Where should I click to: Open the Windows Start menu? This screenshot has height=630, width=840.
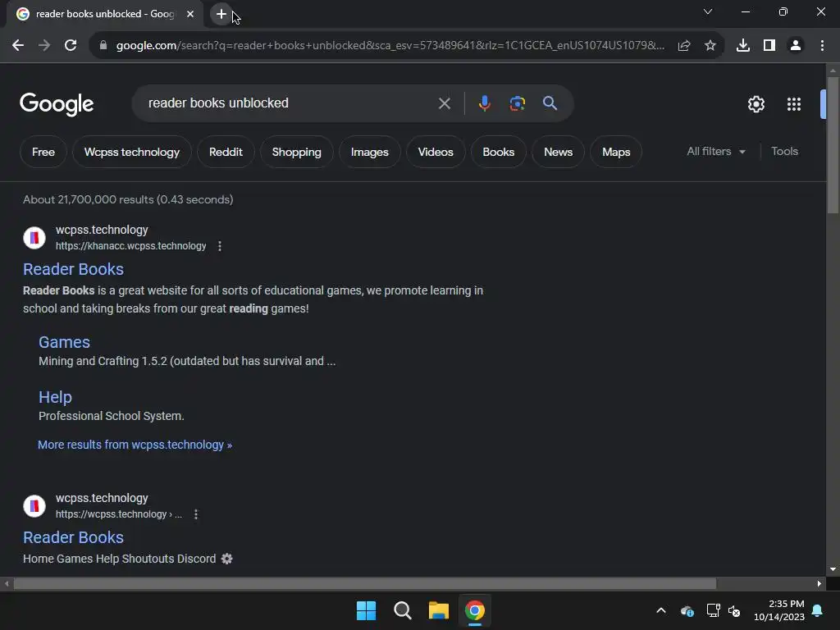[x=367, y=610]
